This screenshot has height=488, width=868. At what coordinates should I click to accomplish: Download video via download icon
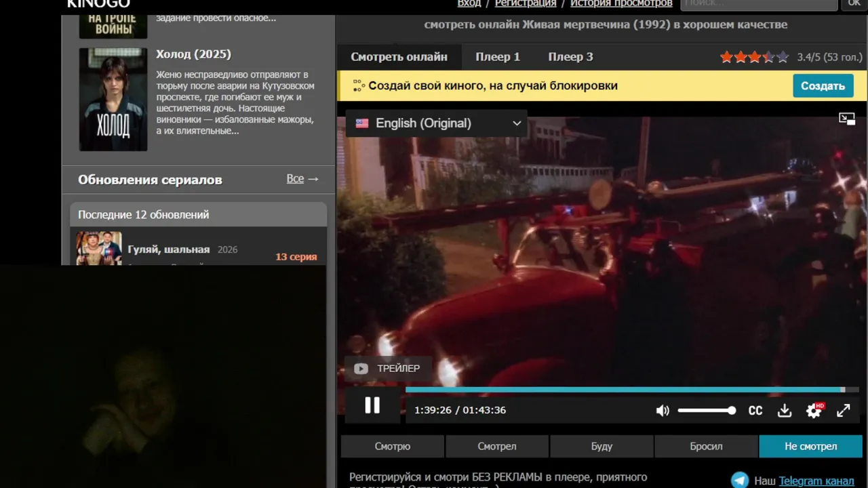(x=785, y=411)
